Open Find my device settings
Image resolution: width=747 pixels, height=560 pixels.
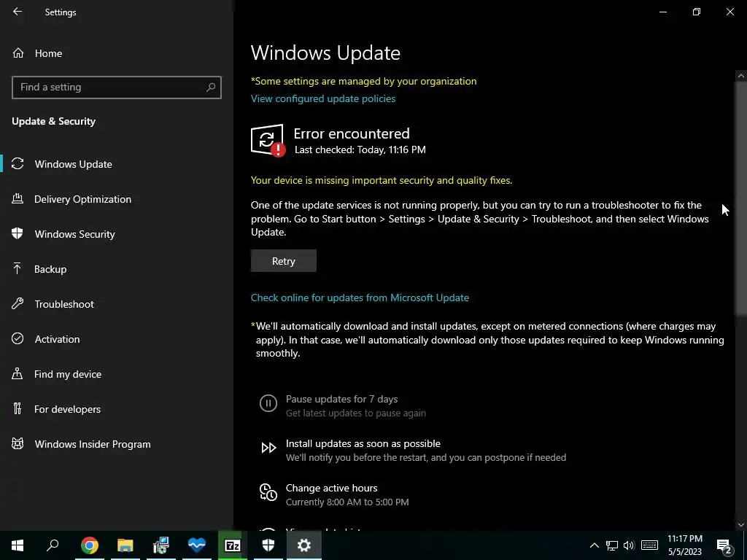[68, 374]
